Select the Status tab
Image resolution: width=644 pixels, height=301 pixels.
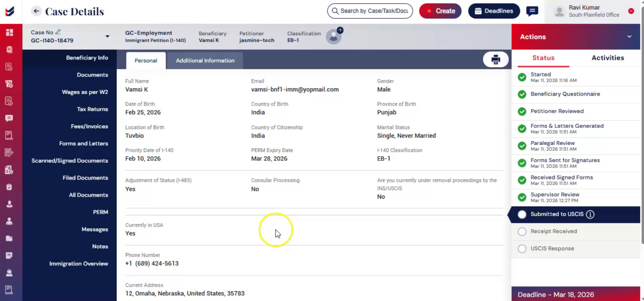543,58
